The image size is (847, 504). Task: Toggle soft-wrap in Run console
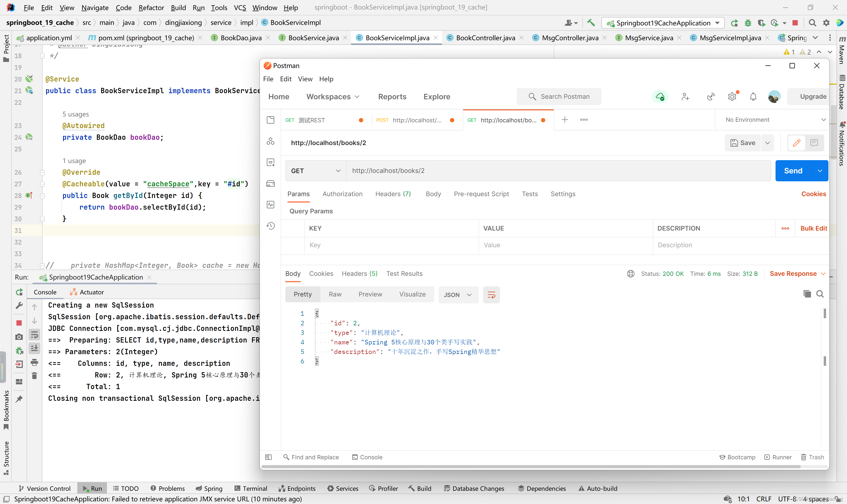pyautogui.click(x=34, y=335)
